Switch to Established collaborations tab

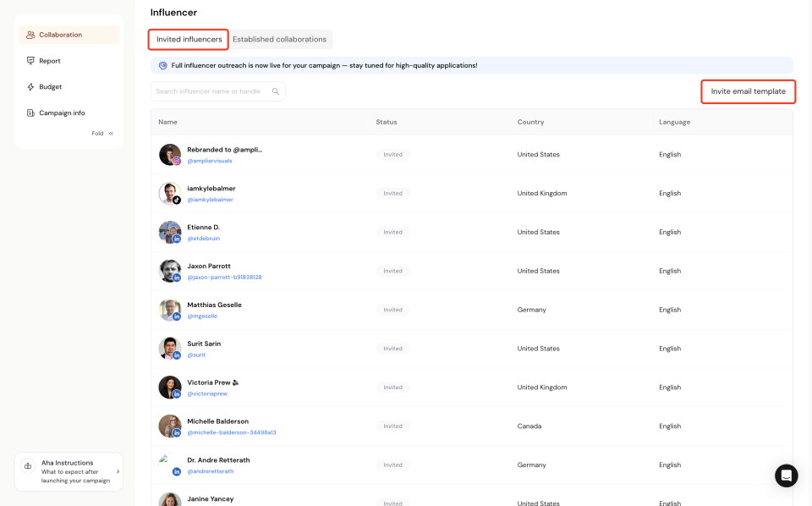[x=279, y=39]
